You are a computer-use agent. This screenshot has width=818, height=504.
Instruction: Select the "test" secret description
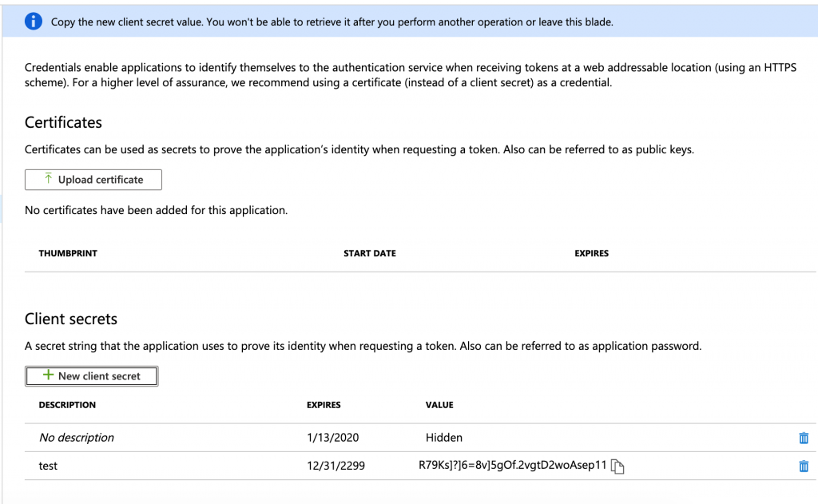click(x=48, y=466)
